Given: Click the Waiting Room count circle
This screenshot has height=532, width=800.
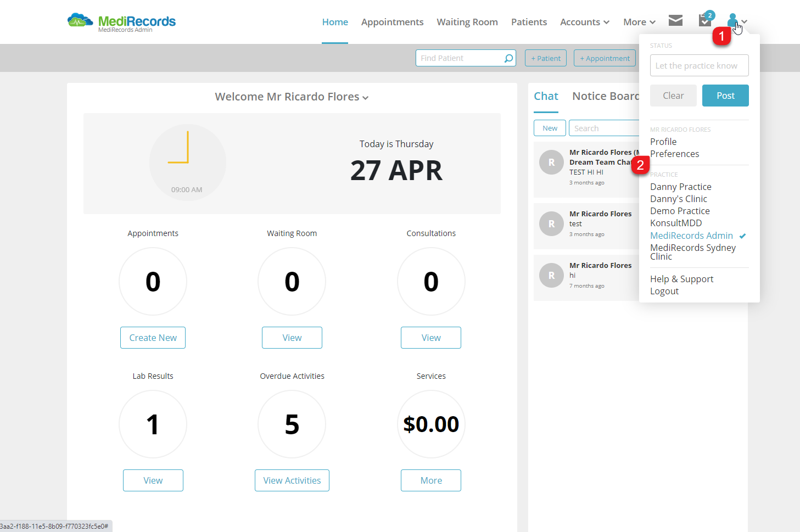Looking at the screenshot, I should (292, 281).
